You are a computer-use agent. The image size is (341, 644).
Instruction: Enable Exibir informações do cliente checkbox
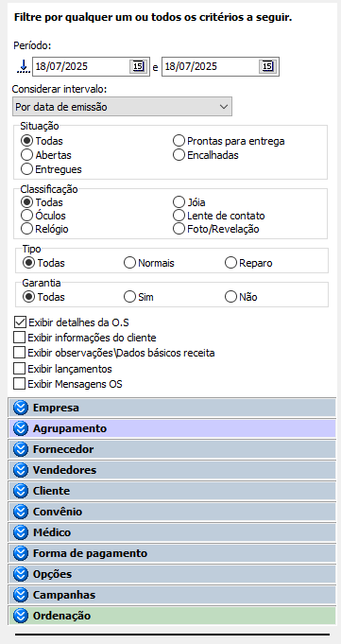click(x=19, y=338)
